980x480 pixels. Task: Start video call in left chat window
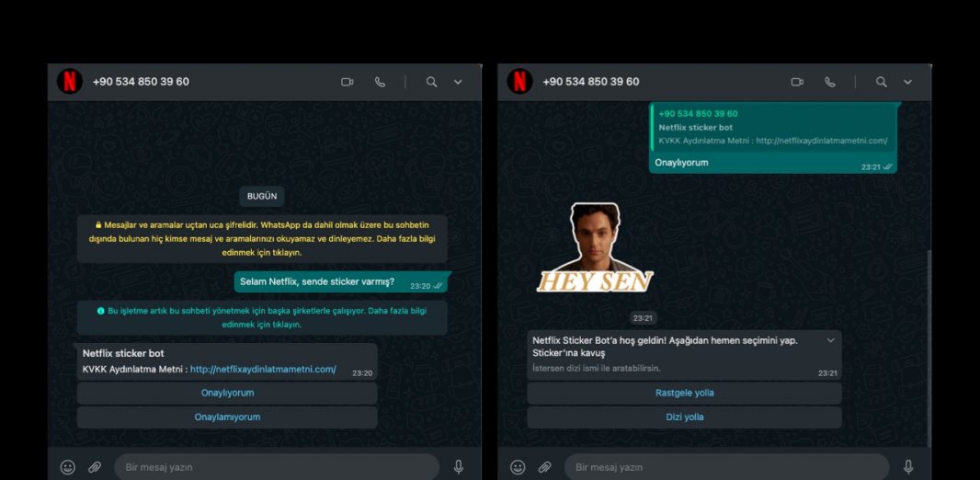click(x=347, y=82)
